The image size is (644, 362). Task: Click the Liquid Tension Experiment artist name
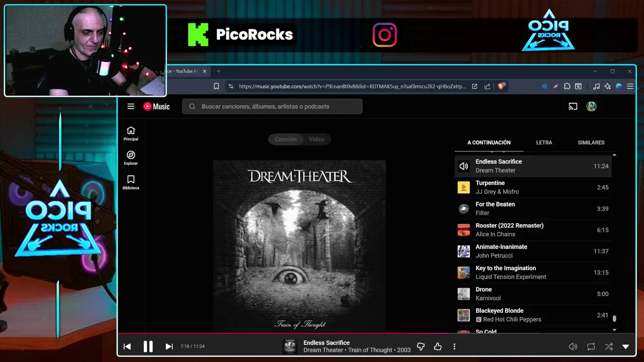pyautogui.click(x=511, y=277)
